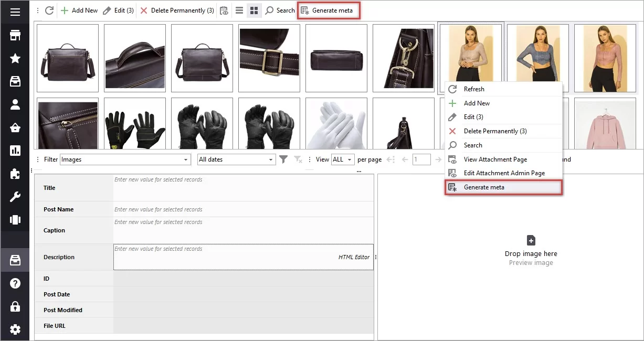
Task: Click the clear filter icon
Action: [x=297, y=159]
